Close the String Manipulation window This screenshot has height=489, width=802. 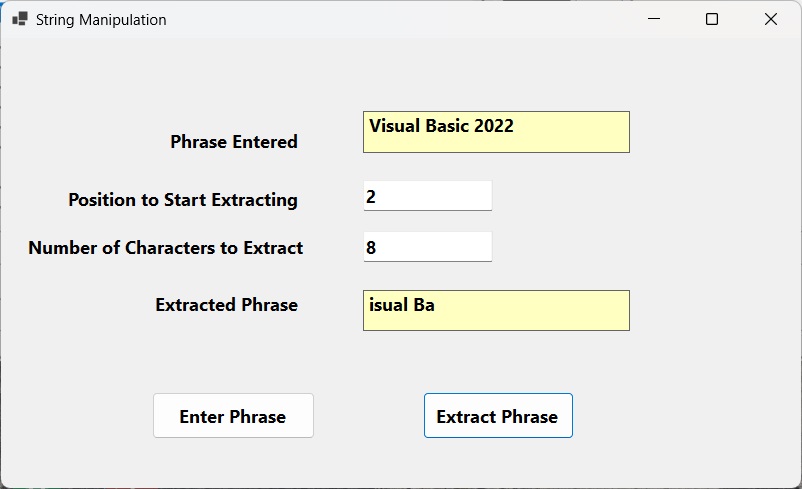pos(771,19)
